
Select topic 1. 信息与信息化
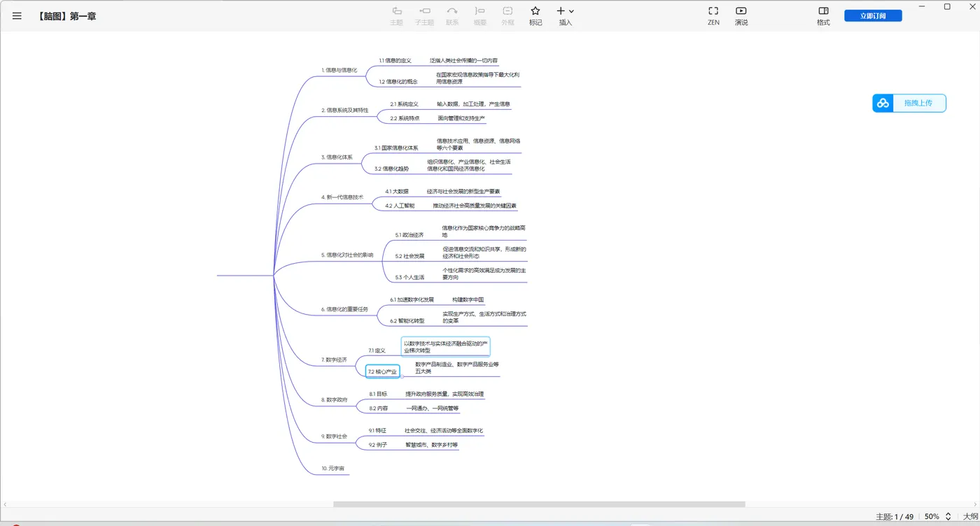(x=339, y=70)
